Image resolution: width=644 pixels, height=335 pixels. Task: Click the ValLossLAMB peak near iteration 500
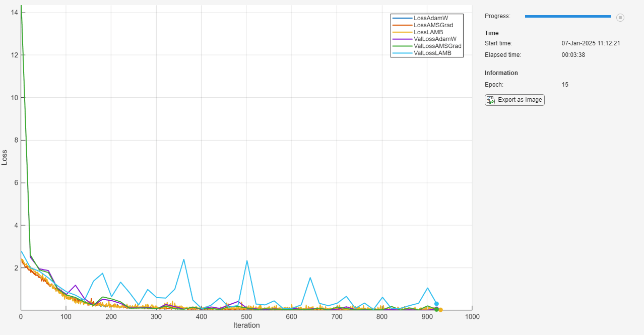tap(247, 260)
